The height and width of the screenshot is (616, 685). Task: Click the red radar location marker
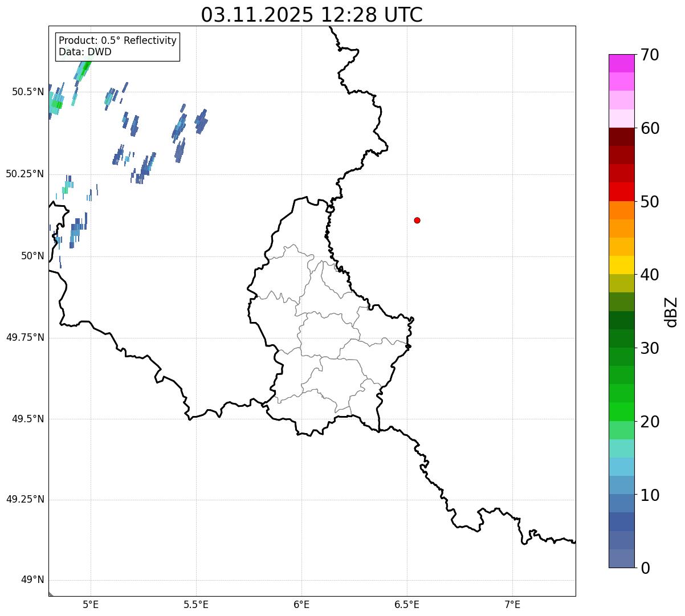click(x=417, y=220)
